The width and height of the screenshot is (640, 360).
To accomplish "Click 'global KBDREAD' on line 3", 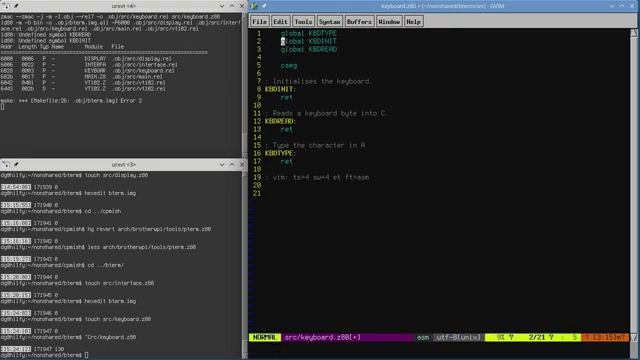I will pos(309,49).
